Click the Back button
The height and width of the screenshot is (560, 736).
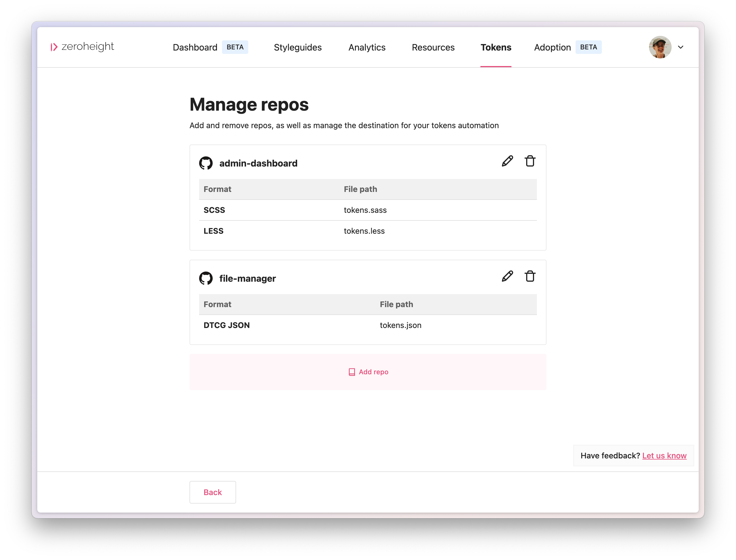(x=212, y=492)
